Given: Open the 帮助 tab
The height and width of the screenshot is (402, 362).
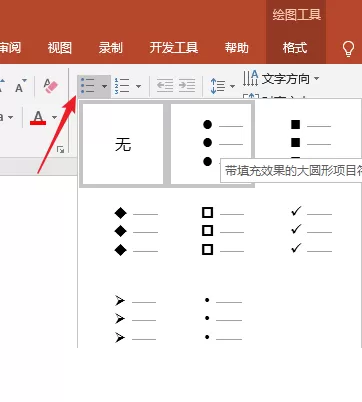Looking at the screenshot, I should pos(236,48).
